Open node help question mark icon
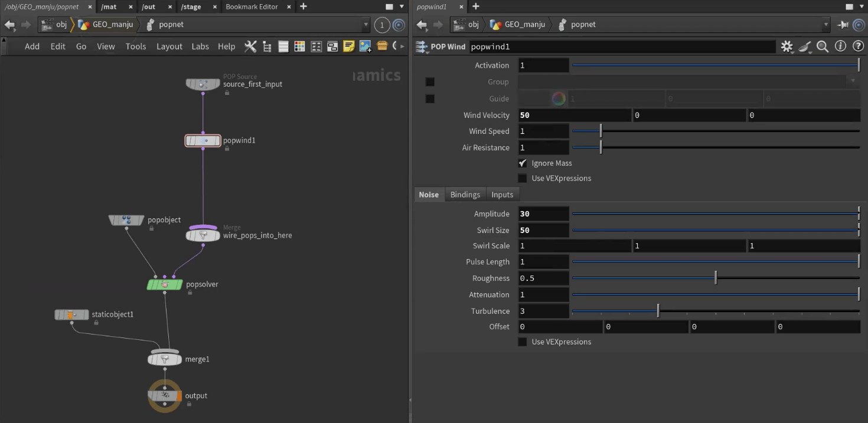Image resolution: width=868 pixels, height=423 pixels. coord(857,47)
